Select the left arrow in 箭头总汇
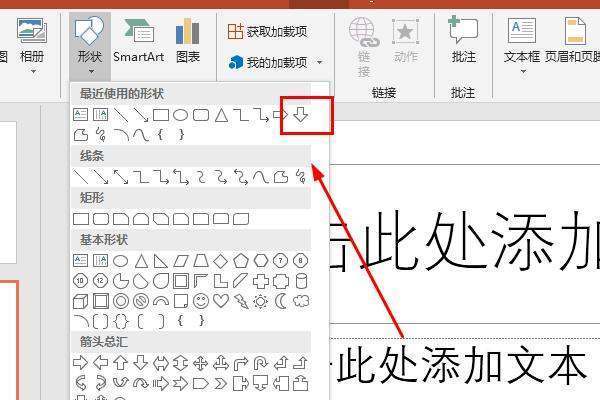Viewport: 600px width, 400px height. pyautogui.click(x=101, y=362)
